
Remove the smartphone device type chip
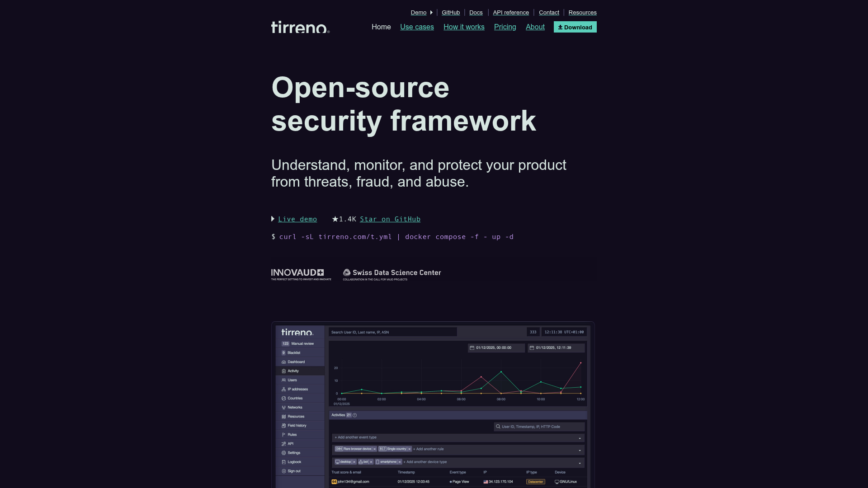(400, 462)
